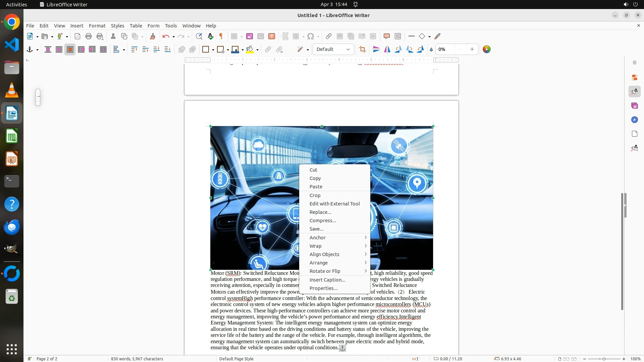Image resolution: width=644 pixels, height=362 pixels.
Task: Click the Clone Formatting paintbrush icon
Action: point(153,37)
